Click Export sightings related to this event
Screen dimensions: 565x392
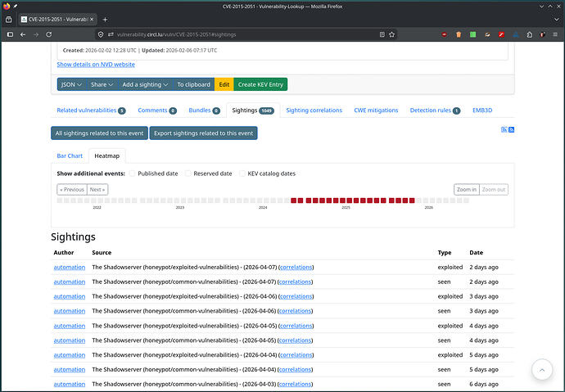point(203,133)
